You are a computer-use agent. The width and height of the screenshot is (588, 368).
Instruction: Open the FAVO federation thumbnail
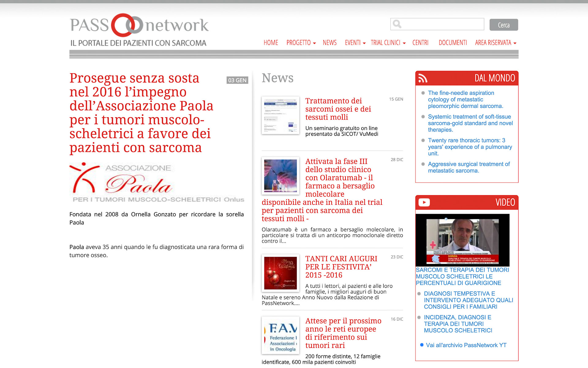click(281, 335)
